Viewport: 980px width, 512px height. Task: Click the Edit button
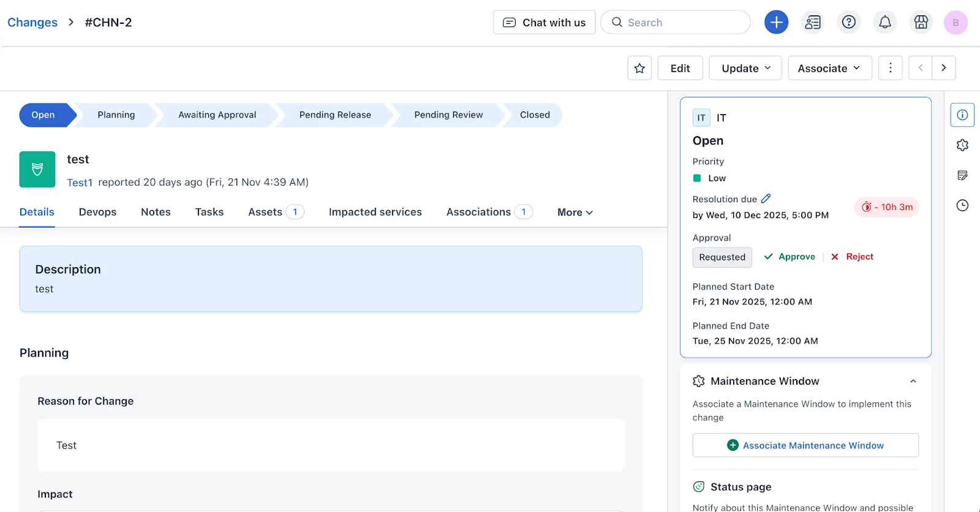[680, 68]
